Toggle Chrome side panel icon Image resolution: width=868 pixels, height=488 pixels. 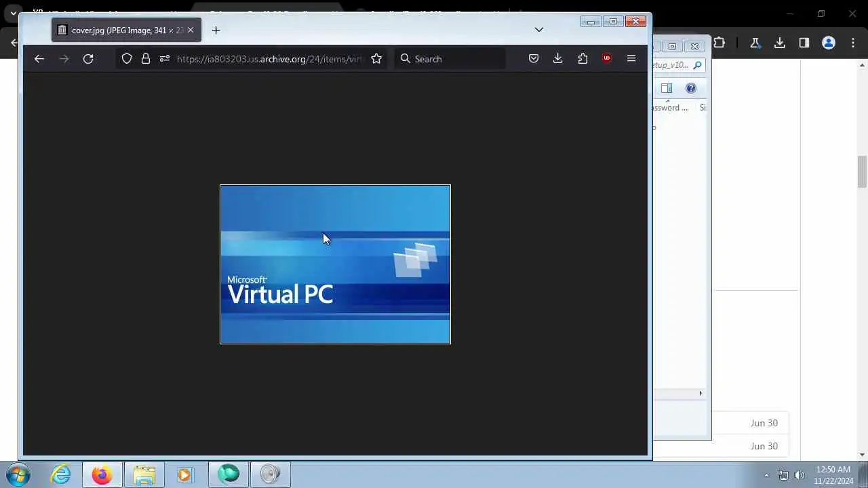[x=804, y=43]
